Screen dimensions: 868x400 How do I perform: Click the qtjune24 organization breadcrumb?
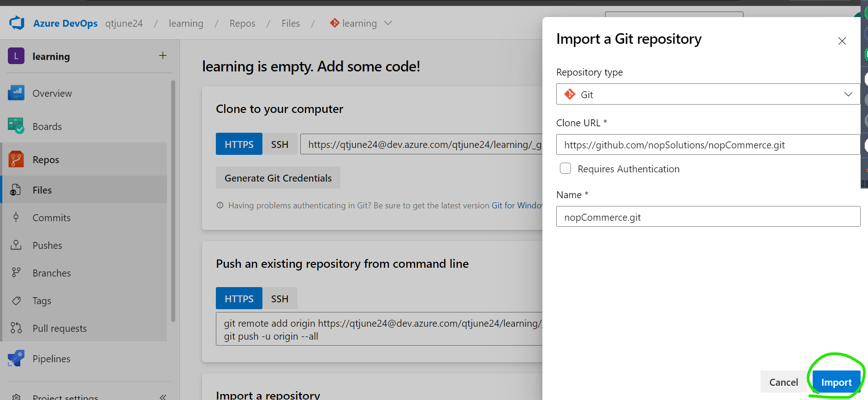click(124, 23)
